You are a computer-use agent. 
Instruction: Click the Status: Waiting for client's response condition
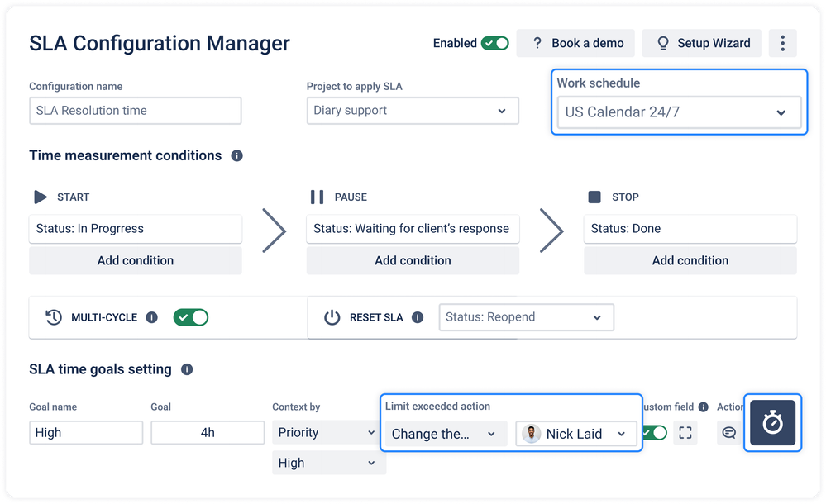click(413, 229)
